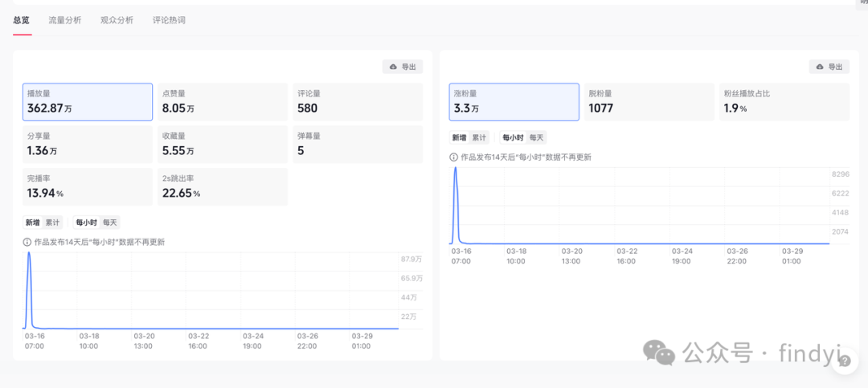868x388 pixels.
Task: Toggle 累计 in the left play chart
Action: point(52,223)
